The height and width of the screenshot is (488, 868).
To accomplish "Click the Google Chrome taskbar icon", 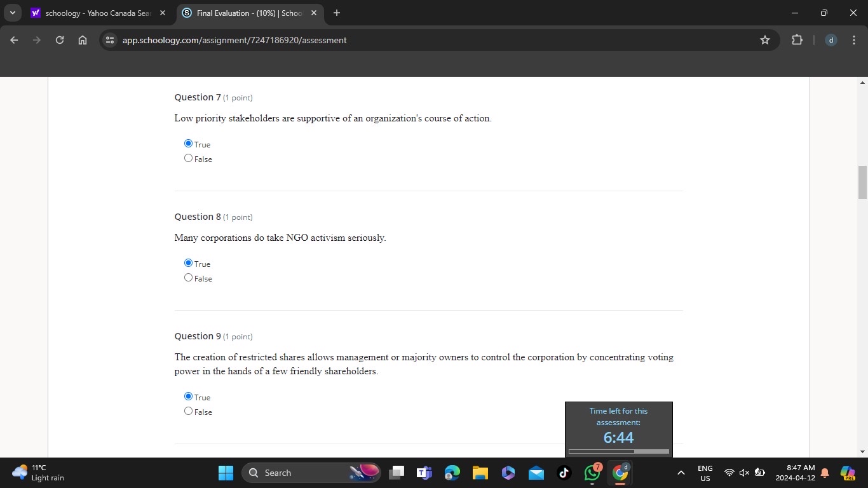I will 620,473.
